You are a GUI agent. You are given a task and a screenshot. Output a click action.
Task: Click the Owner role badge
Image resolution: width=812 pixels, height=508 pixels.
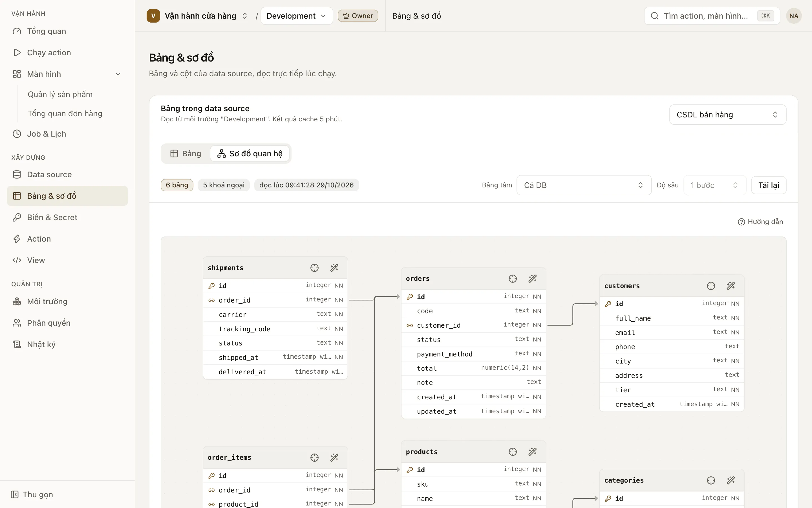coord(358,16)
